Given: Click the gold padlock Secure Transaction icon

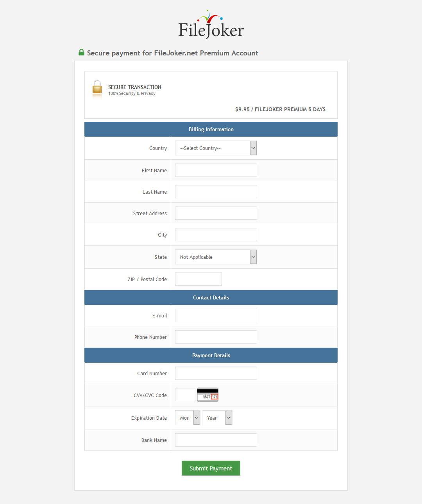Looking at the screenshot, I should (97, 89).
